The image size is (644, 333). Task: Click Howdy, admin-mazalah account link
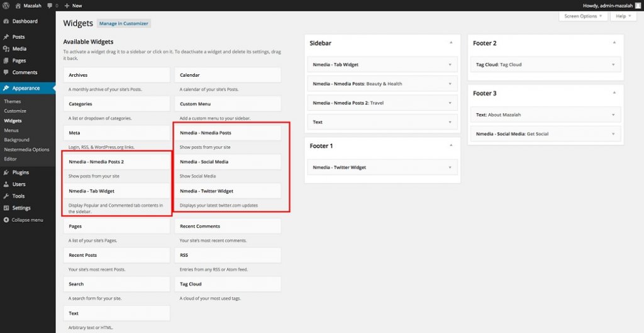point(608,6)
